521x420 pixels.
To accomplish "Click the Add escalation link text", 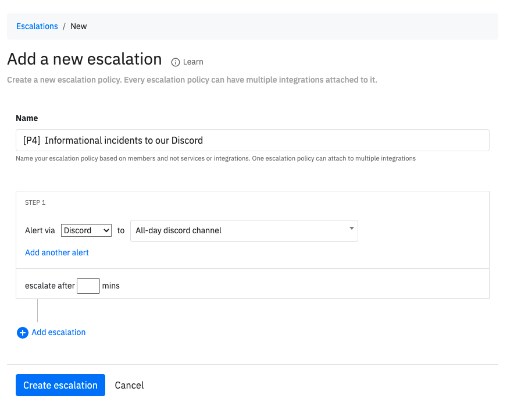I will point(59,332).
